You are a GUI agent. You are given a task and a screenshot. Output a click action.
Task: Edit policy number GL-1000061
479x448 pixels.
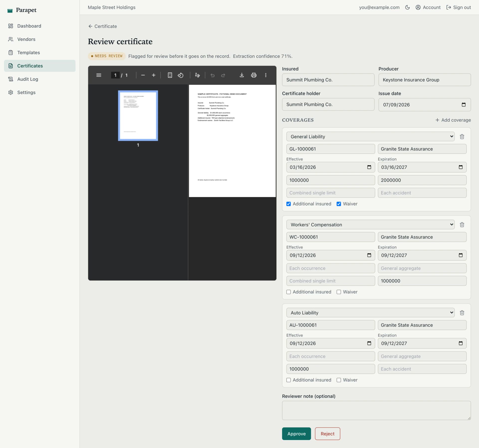[x=331, y=149]
